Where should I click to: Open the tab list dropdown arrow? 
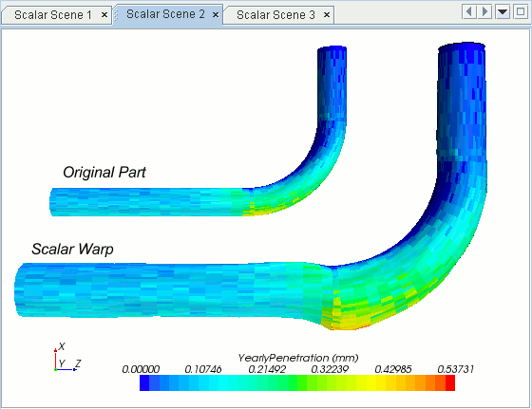503,12
